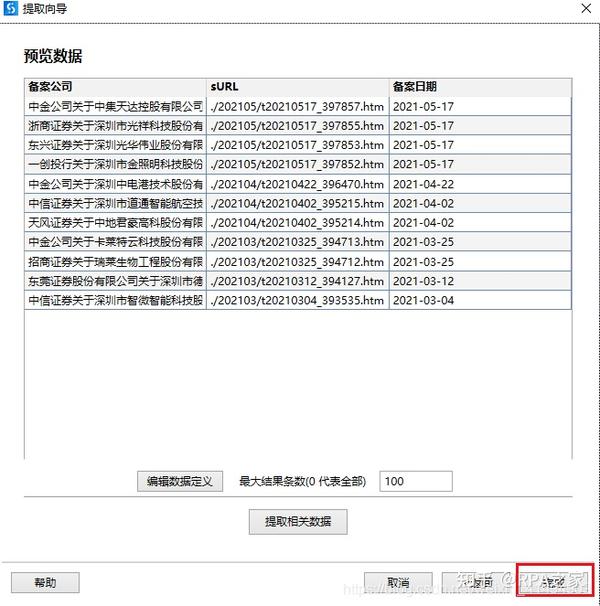This screenshot has width=600, height=606.
Task: Select the date cell in the 395215.htm row
Action: point(480,203)
